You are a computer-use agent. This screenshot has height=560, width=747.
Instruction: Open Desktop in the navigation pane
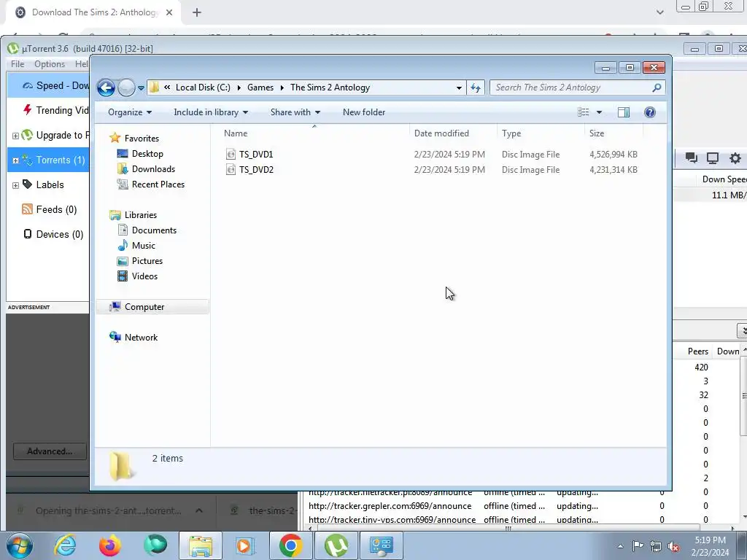[147, 154]
